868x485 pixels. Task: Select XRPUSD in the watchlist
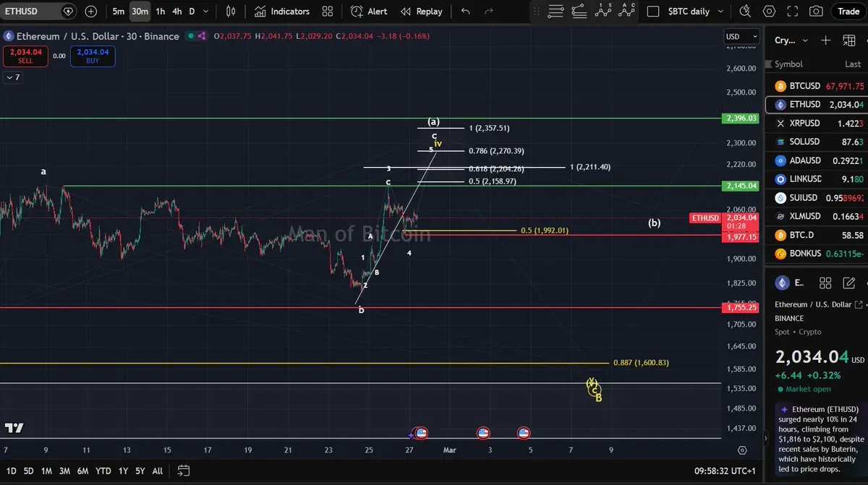click(x=818, y=123)
